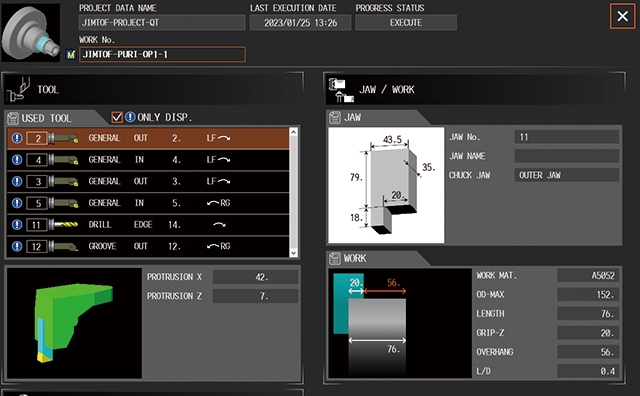640x396 pixels.
Task: Close the project data window
Action: (622, 16)
